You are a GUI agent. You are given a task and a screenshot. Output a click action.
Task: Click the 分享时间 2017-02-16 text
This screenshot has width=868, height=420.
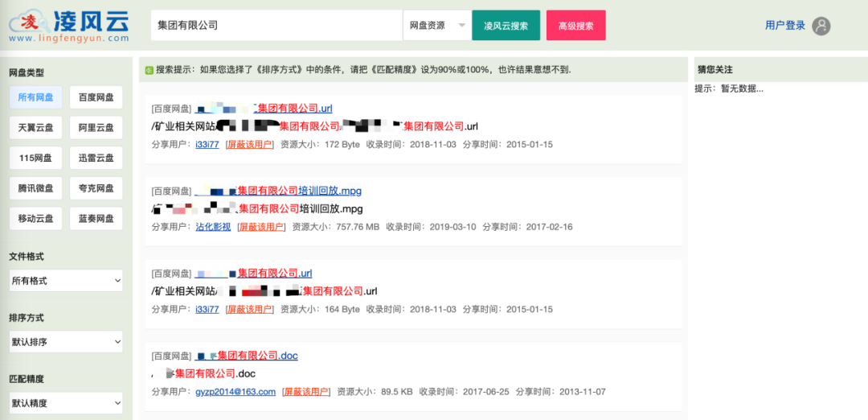[527, 227]
